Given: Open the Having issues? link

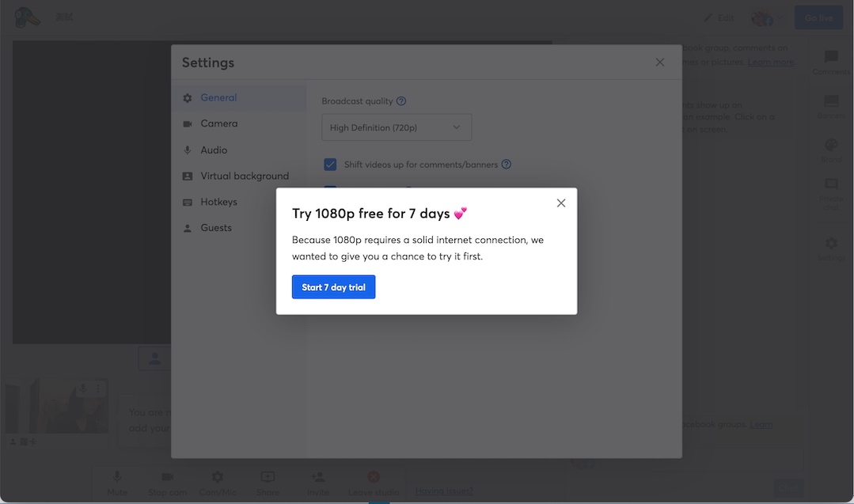Looking at the screenshot, I should click(x=444, y=491).
